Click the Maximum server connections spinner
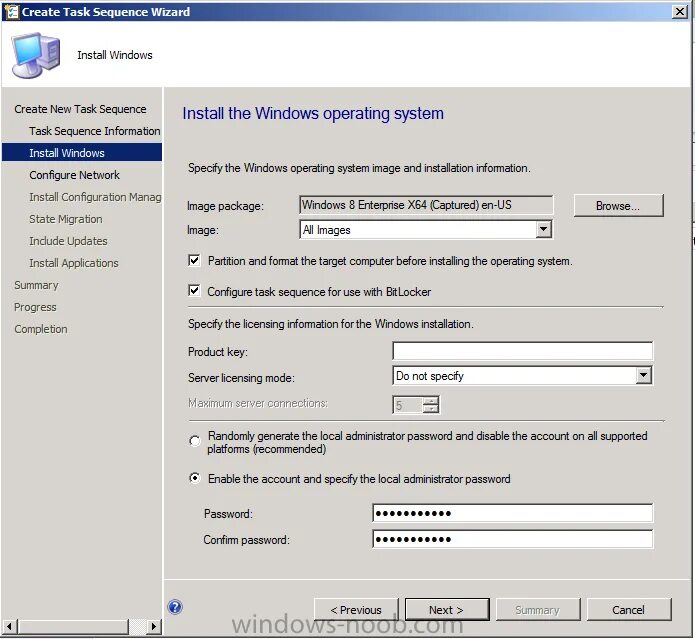Viewport: 695px width, 639px height. tap(416, 405)
